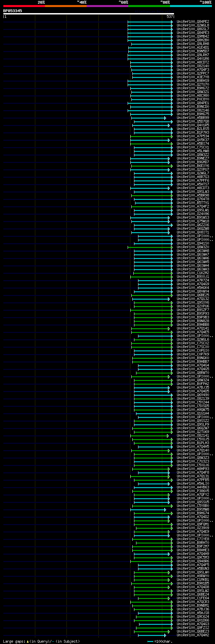This screenshot has width=215, height=644.
Task: Select hit label UniRef100_Q764T8
Action: click(x=193, y=199)
